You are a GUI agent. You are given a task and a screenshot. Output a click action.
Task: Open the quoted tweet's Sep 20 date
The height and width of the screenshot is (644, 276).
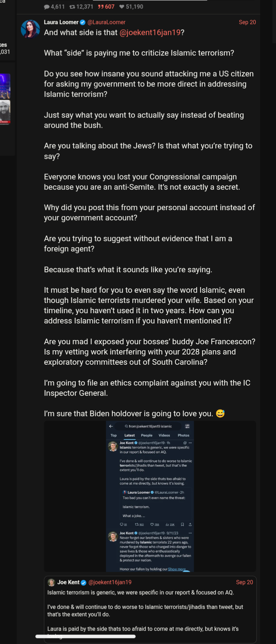click(x=244, y=582)
